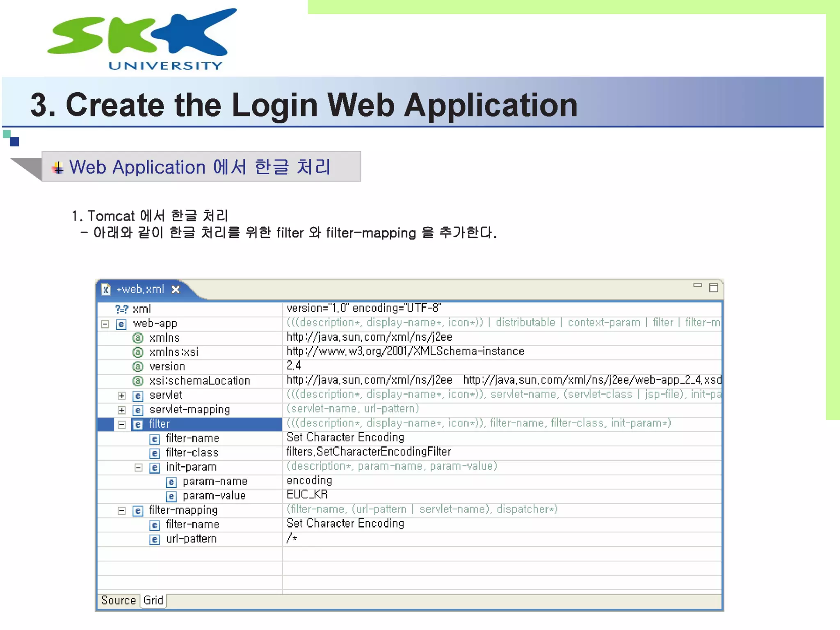Minimize the editor pane
Screen dimensions: 840x630
(x=697, y=285)
